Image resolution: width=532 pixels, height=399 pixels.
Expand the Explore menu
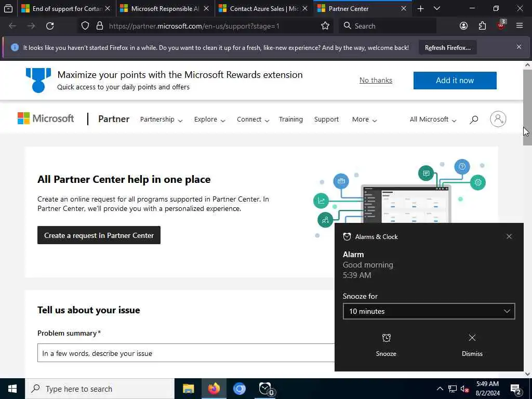point(209,119)
